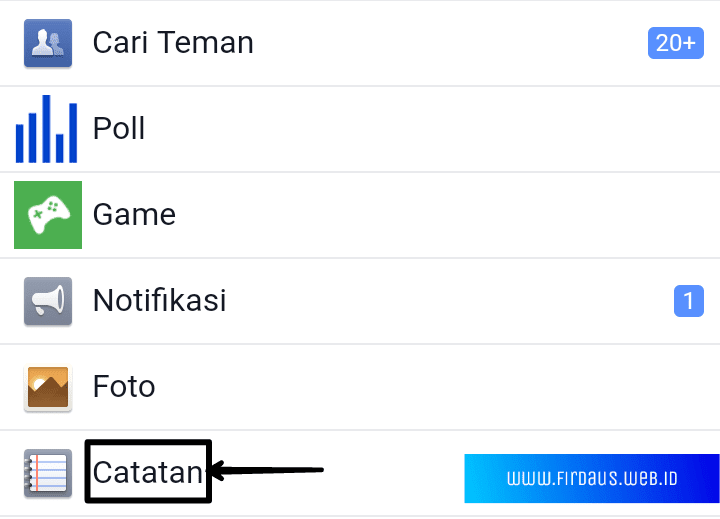Click the black arrow pointing at Catatan
Screen dimensions: 720x519
click(266, 471)
